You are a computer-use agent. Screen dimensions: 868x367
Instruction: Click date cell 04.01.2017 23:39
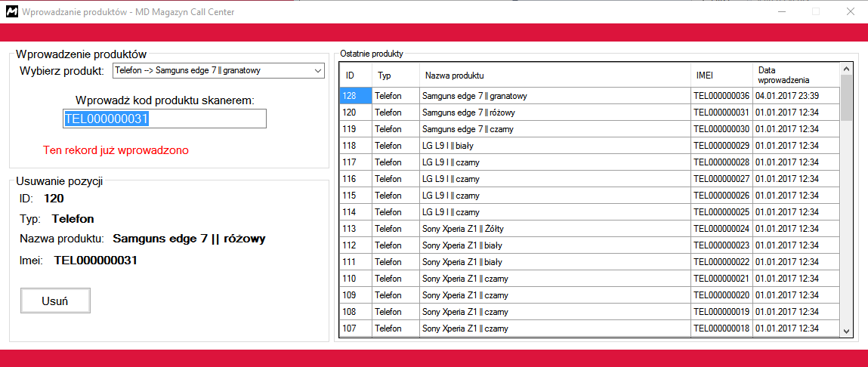[x=796, y=96]
